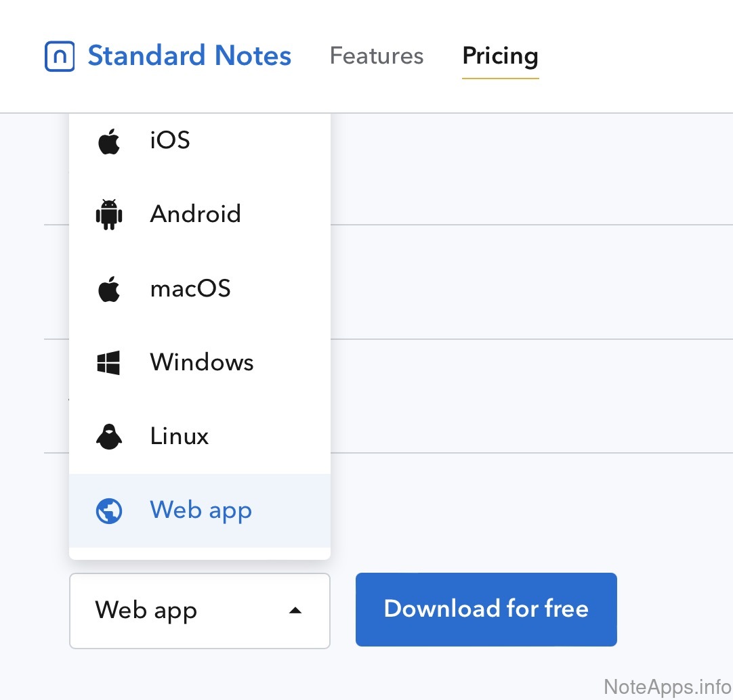This screenshot has height=700, width=733.
Task: Click the Apple icon beside macOS
Action: pos(109,290)
